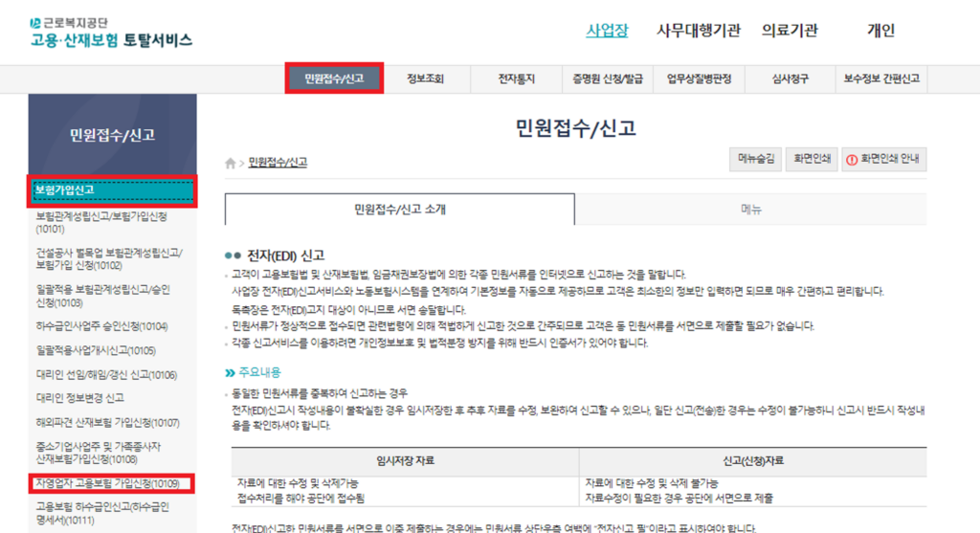
Task: Click the 근로복지공단 logo at top left
Action: click(x=110, y=32)
